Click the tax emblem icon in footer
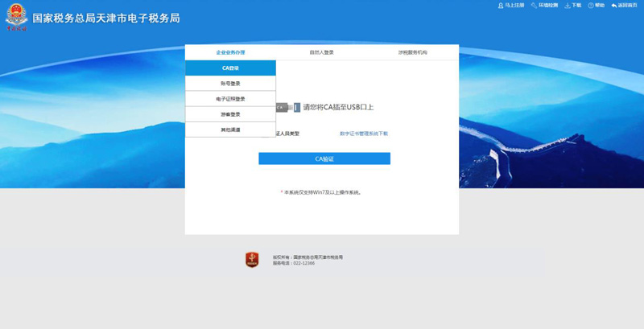Screen dimensions: 644x329 [252, 260]
